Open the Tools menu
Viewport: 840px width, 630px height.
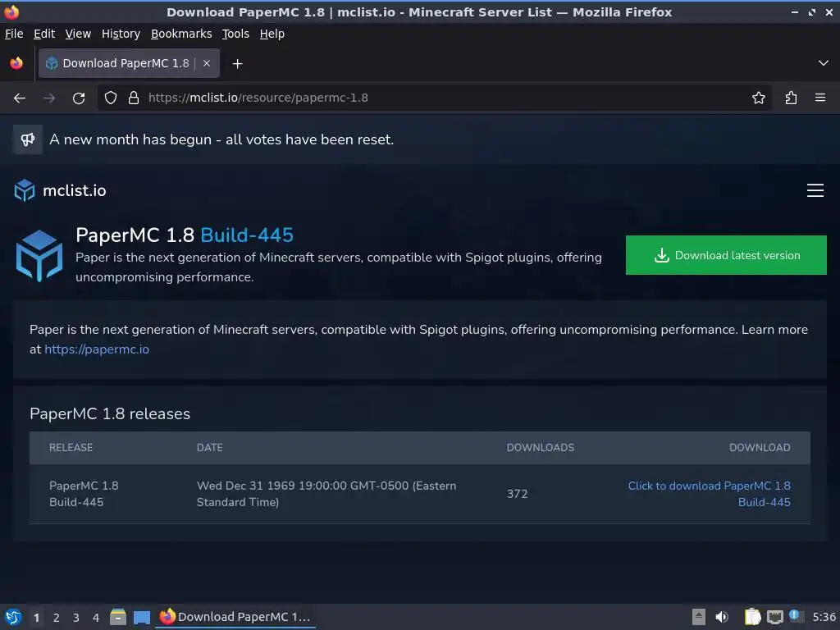coord(235,34)
